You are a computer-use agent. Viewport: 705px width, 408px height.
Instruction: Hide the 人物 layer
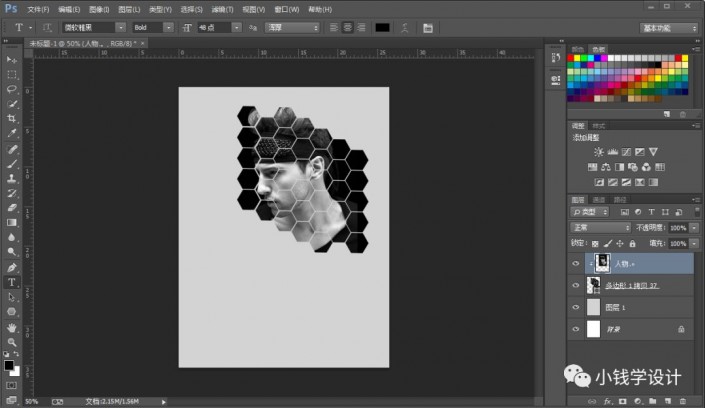pyautogui.click(x=576, y=263)
